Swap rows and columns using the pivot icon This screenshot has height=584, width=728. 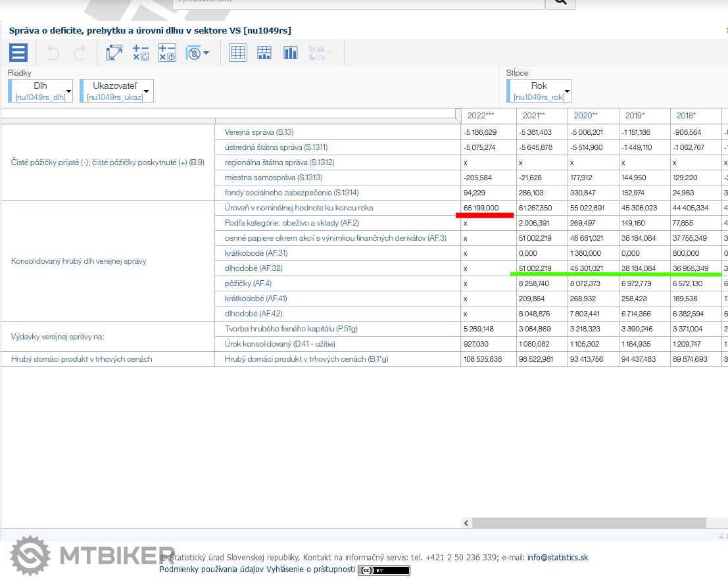pyautogui.click(x=114, y=53)
